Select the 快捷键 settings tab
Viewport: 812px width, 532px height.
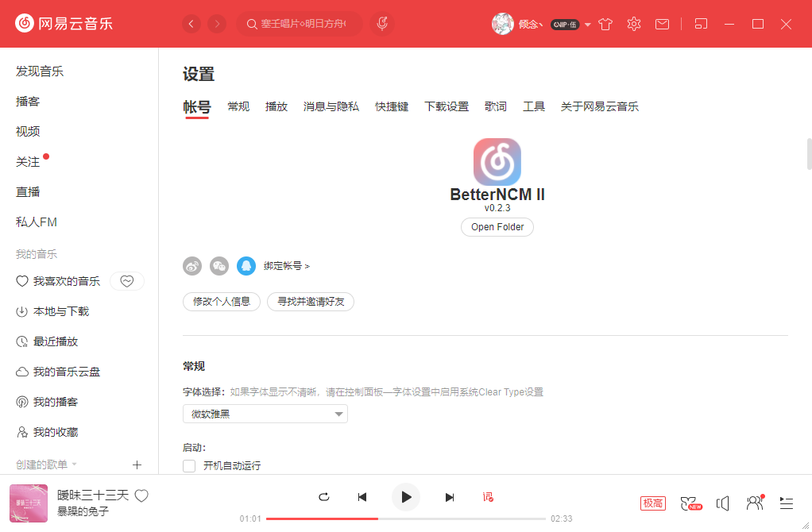click(x=392, y=106)
